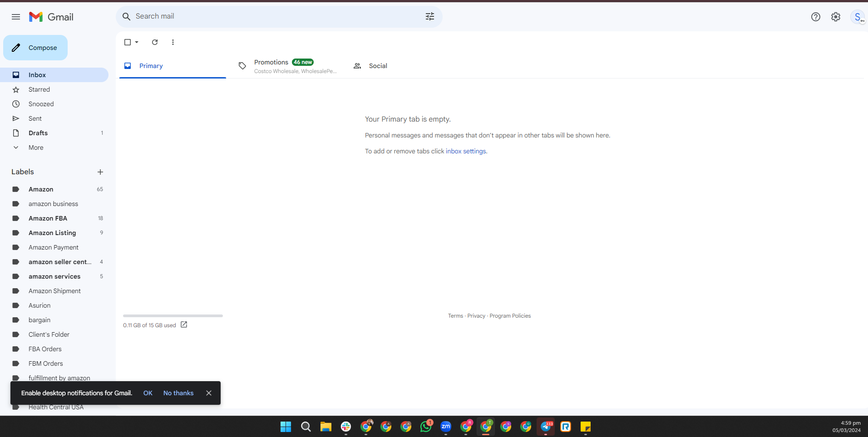Switch to the Primary tab
Viewport: 868px width, 437px height.
click(173, 66)
